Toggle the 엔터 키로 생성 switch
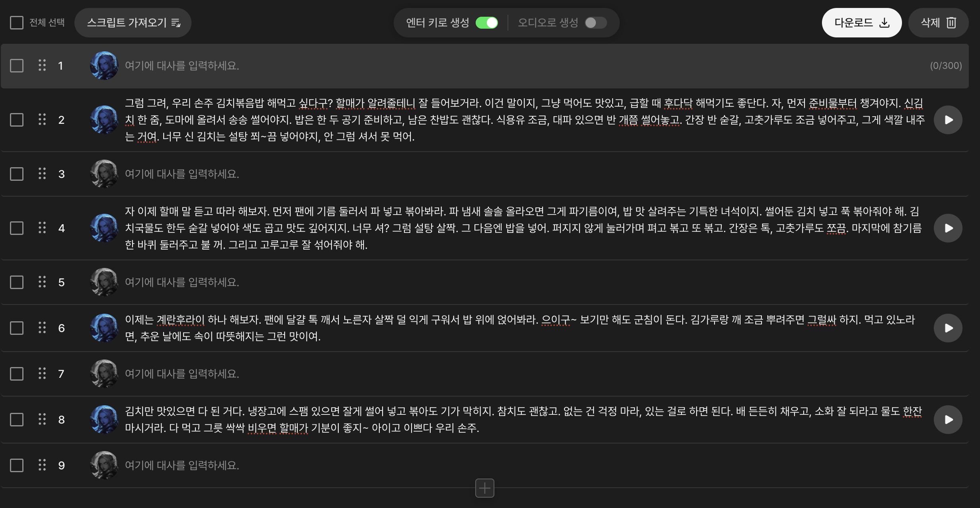Viewport: 980px width, 508px height. pyautogui.click(x=487, y=23)
